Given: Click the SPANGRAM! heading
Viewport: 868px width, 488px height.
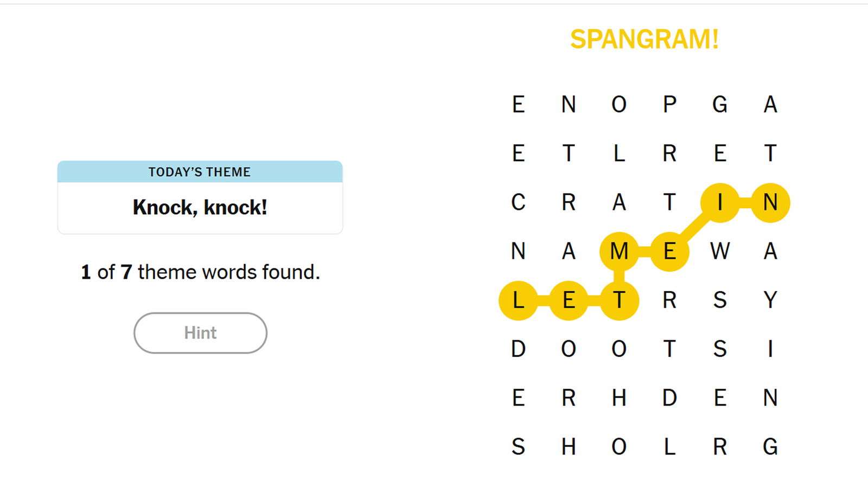Looking at the screenshot, I should (644, 40).
